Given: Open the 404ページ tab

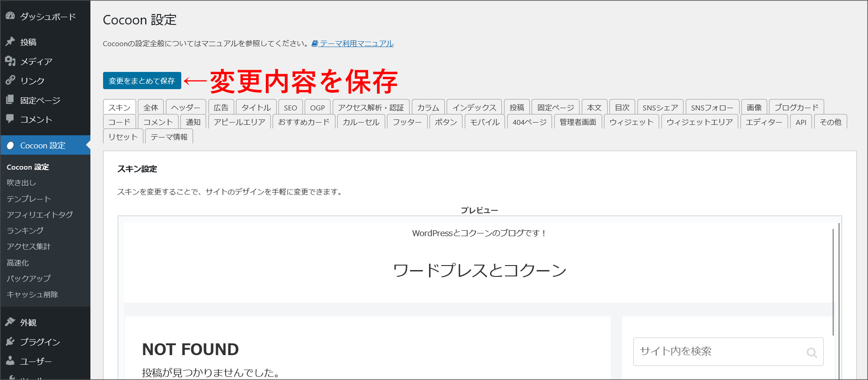Looking at the screenshot, I should (x=529, y=122).
